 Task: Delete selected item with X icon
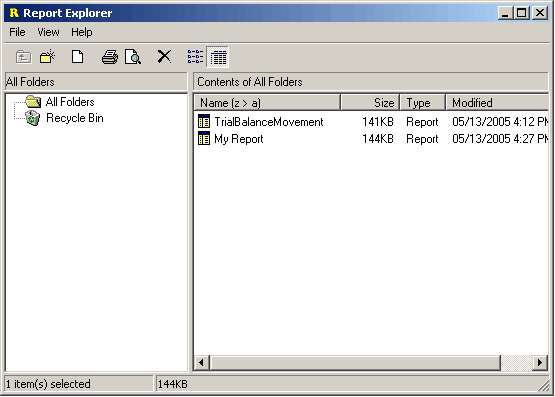pyautogui.click(x=164, y=57)
